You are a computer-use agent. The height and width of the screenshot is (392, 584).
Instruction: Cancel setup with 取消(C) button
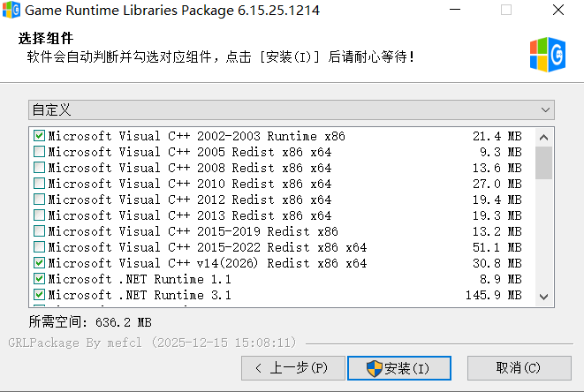520,368
